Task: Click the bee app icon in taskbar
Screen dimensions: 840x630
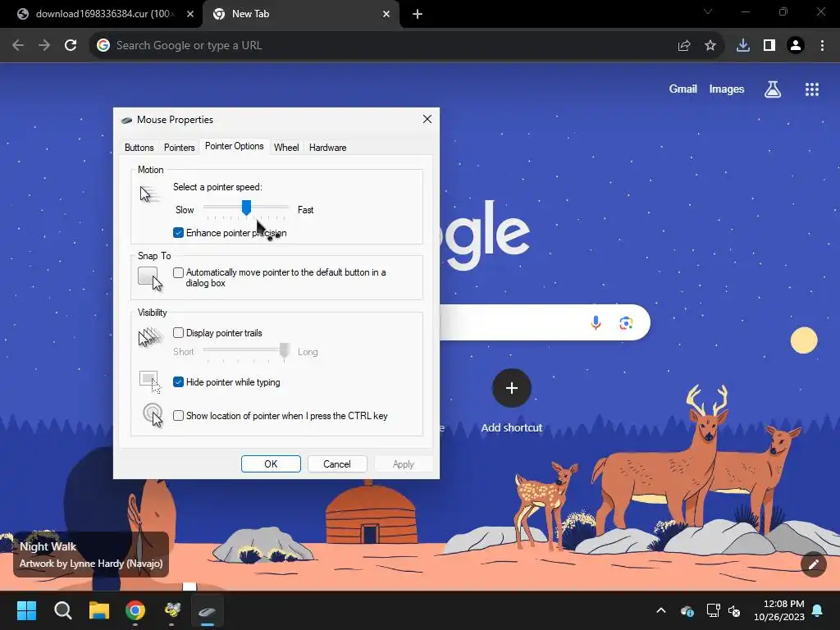Action: (x=171, y=610)
